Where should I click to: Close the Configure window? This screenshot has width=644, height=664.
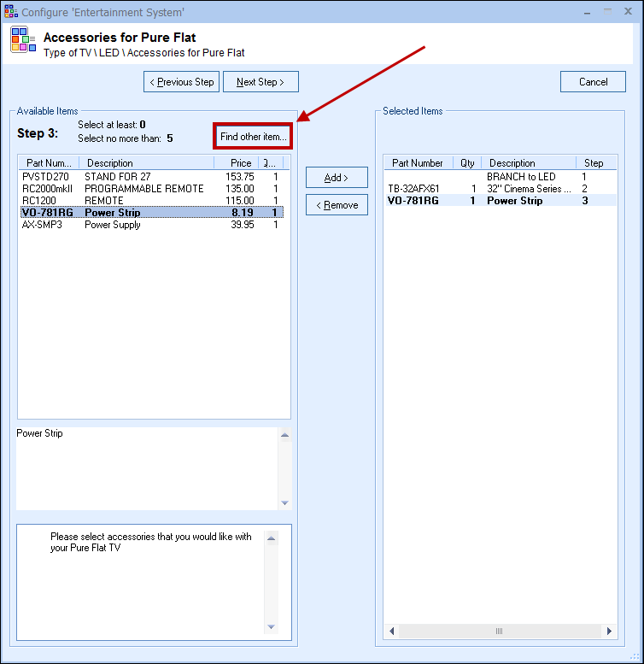tap(628, 12)
